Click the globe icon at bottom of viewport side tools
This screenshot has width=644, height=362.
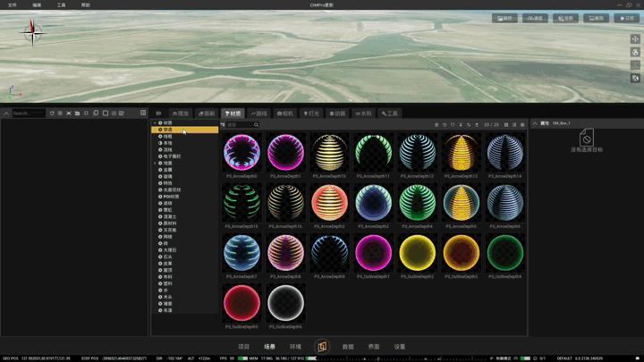coord(635,78)
